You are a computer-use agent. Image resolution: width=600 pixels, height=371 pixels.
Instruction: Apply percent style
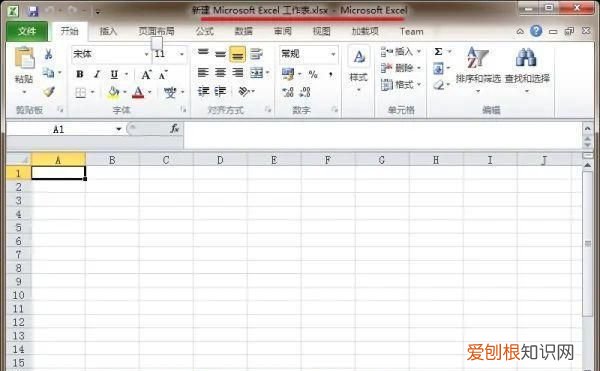tap(313, 74)
